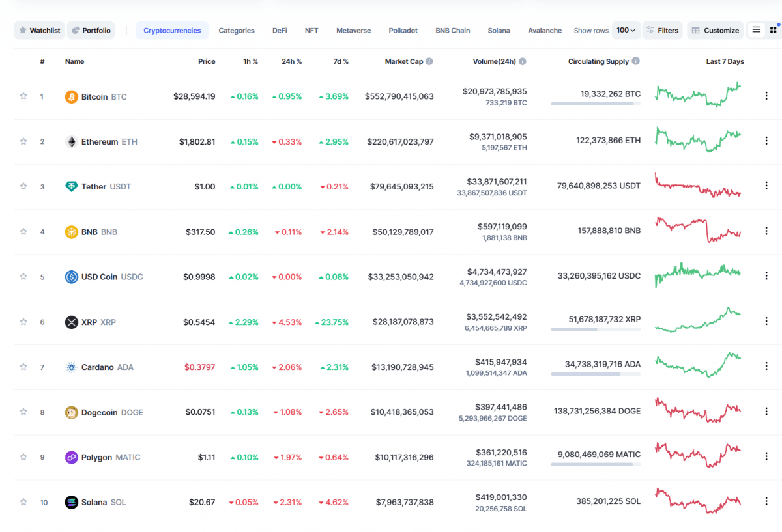This screenshot has height=532, width=782.
Task: Switch to the NFT tab
Action: (311, 31)
